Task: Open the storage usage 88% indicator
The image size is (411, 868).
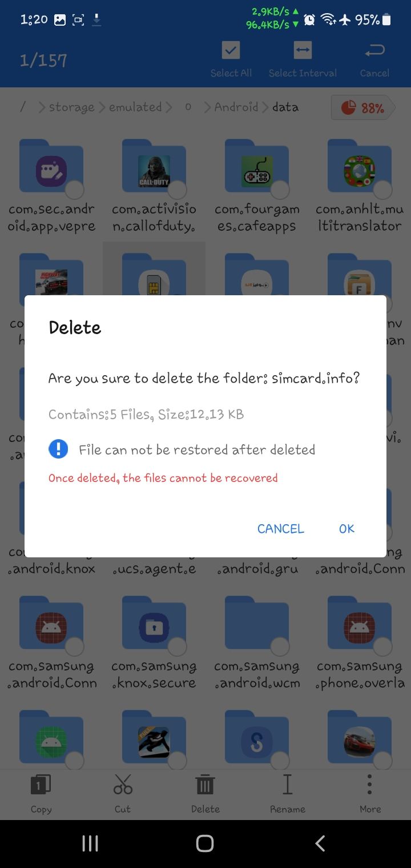Action: pyautogui.click(x=363, y=107)
